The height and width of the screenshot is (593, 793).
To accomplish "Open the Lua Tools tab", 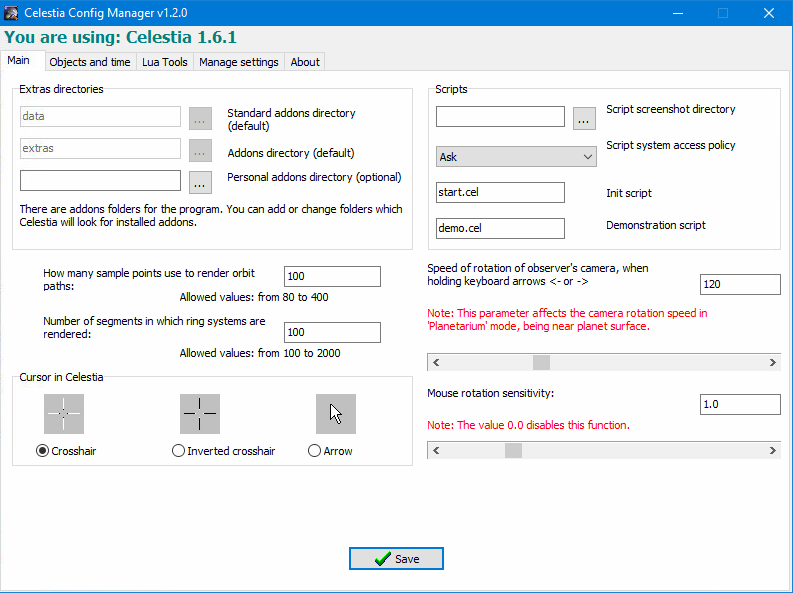I will tap(165, 62).
